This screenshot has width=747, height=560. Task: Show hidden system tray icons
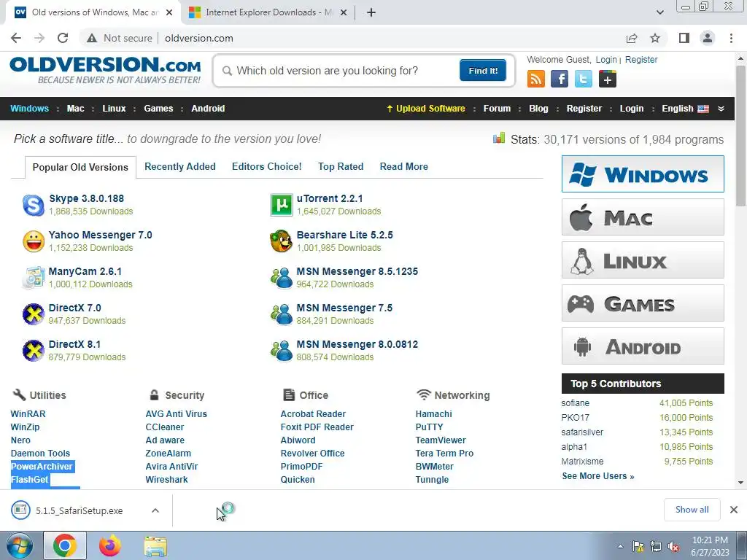[x=620, y=547]
